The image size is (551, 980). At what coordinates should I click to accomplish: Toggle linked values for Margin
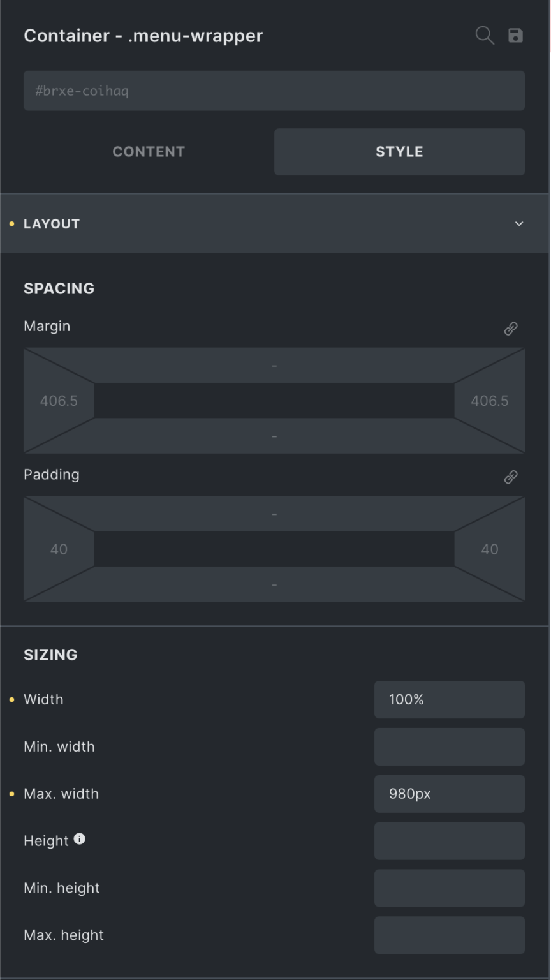[x=510, y=328]
